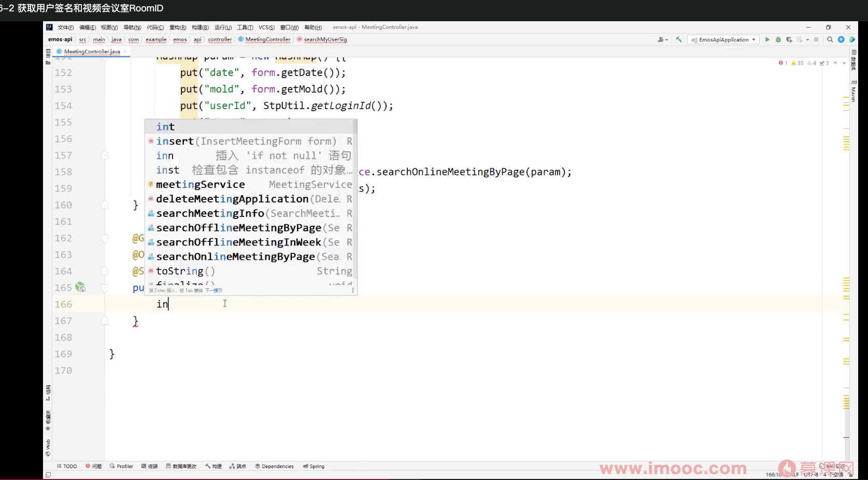Select searchOfflineMeetingByPage suggestion
868x480 pixels.
coord(250,228)
